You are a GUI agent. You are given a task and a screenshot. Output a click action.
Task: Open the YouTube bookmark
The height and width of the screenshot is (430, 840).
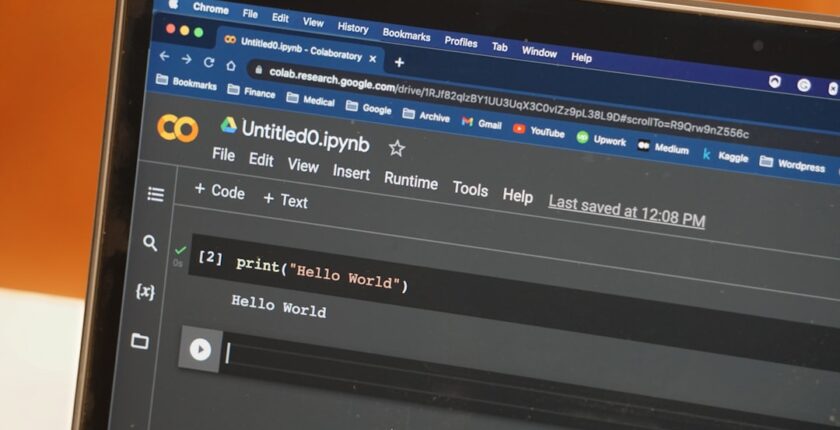(x=539, y=131)
